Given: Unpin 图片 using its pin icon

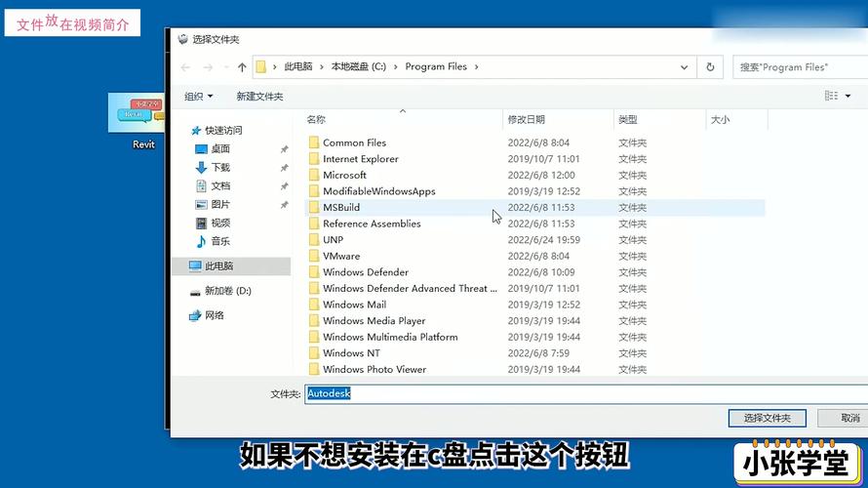Looking at the screenshot, I should pos(284,205).
